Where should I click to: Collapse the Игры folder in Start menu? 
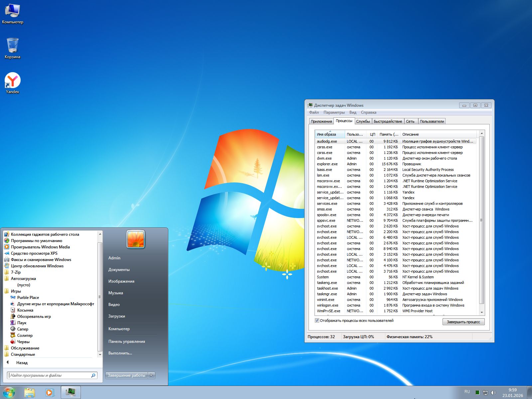[16, 291]
